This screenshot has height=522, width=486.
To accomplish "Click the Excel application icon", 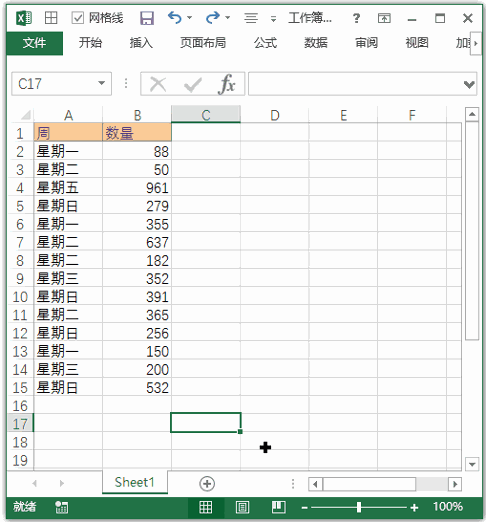I will (x=24, y=18).
